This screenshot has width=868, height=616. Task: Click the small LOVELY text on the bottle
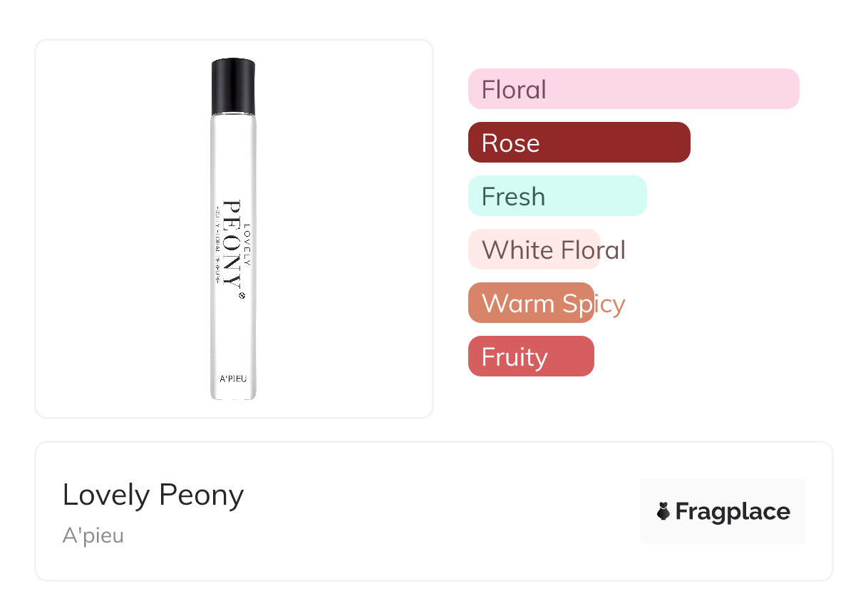(247, 245)
